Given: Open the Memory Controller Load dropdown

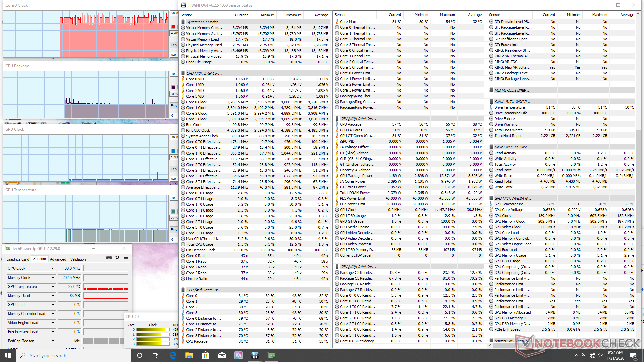Looking at the screenshot, I should (53, 314).
